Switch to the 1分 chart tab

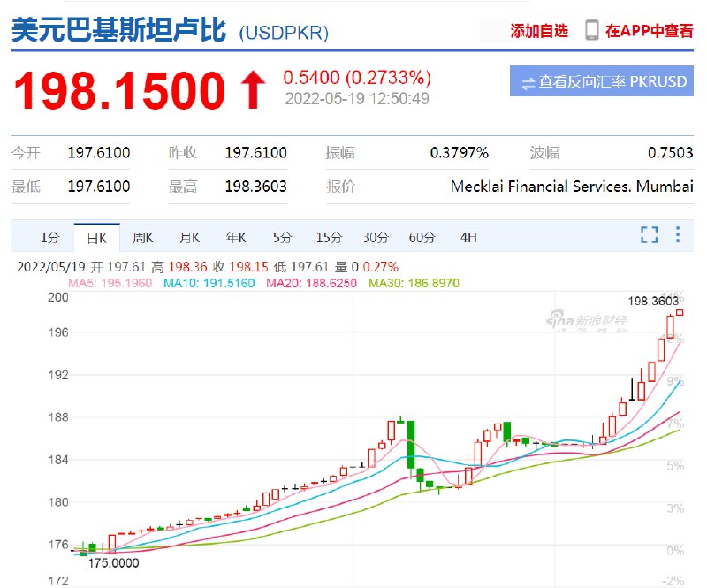[49, 237]
